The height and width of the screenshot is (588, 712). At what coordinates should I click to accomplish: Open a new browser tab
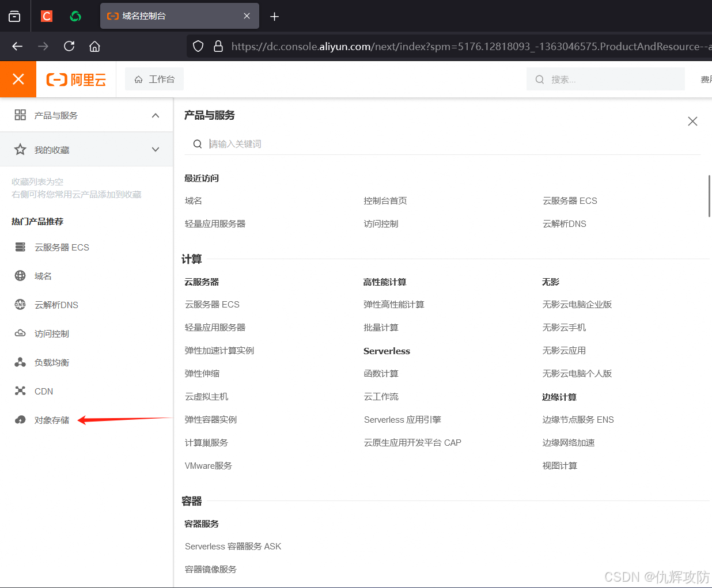coord(275,16)
